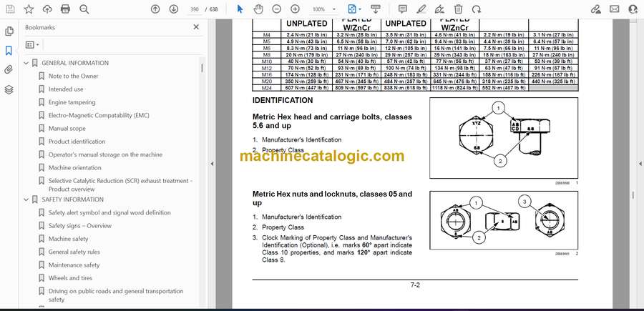Screen dimensions: 644x311
Task: Choose the selection arrow tool
Action: tap(240, 9)
